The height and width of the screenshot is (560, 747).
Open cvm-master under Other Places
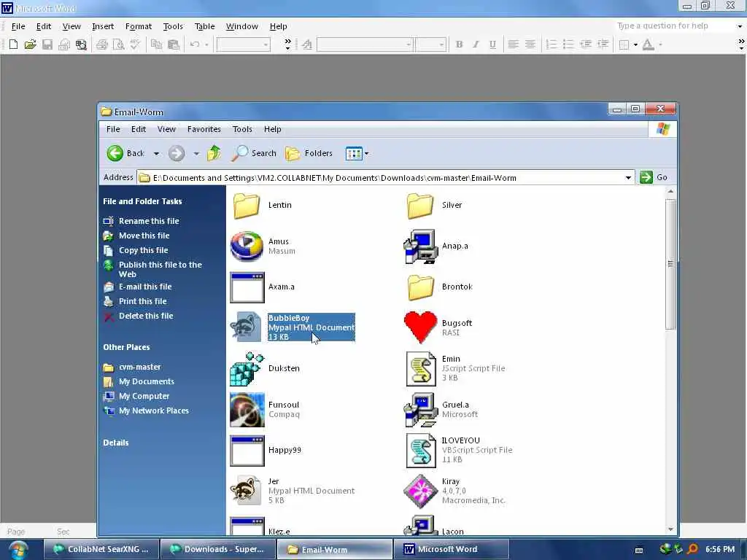[x=139, y=367]
